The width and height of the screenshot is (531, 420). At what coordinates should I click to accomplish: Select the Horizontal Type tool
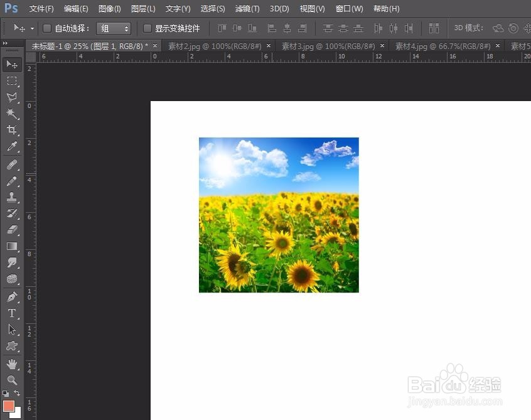(12, 313)
